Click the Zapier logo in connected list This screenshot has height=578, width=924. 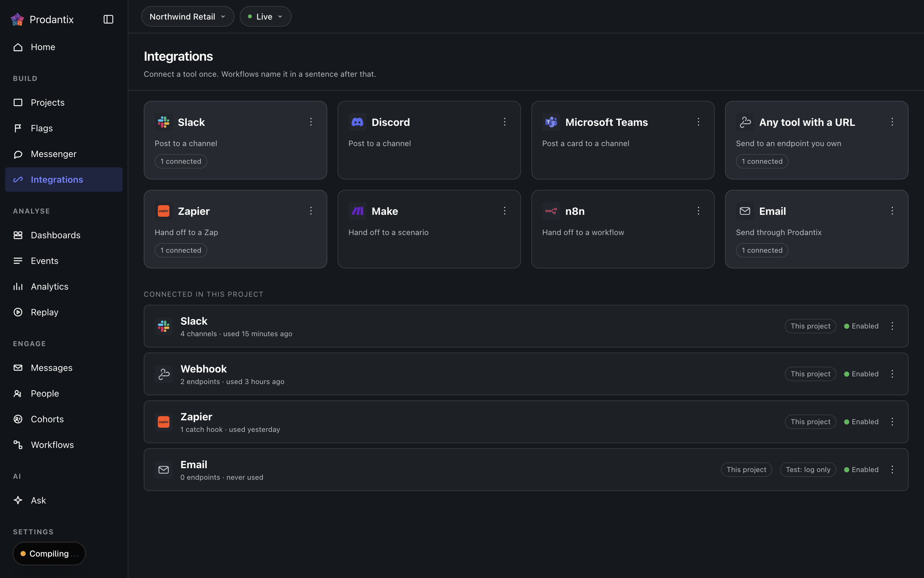[163, 422]
